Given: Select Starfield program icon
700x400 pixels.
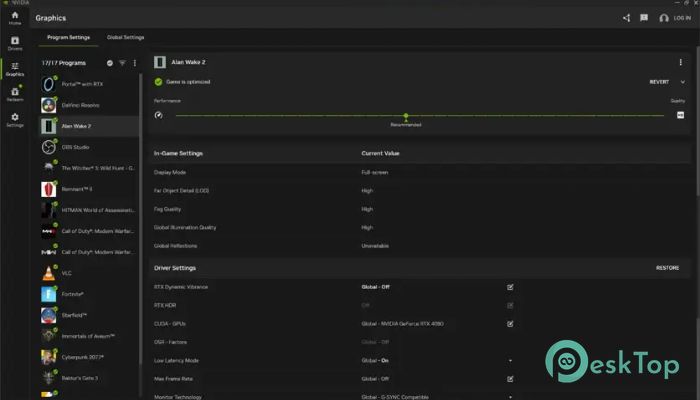Looking at the screenshot, I should coord(49,315).
